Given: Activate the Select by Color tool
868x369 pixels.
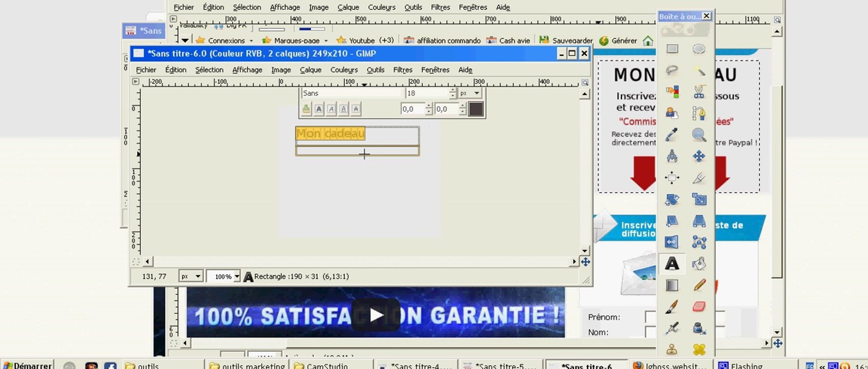Looking at the screenshot, I should pyautogui.click(x=672, y=92).
